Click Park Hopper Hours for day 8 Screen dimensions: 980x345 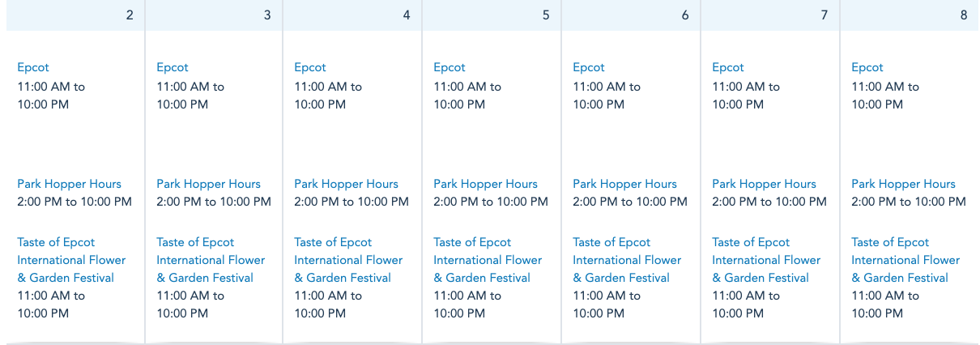(x=904, y=184)
